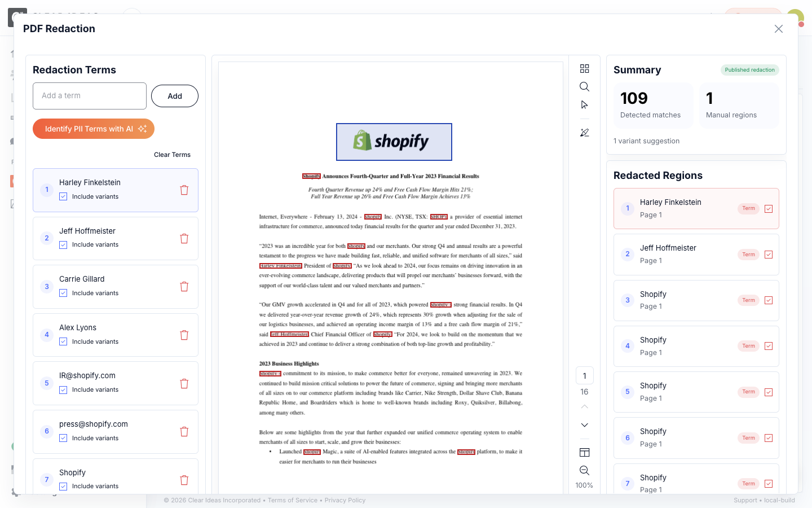
Task: Select the Harley Finkelstein term card
Action: [116, 190]
